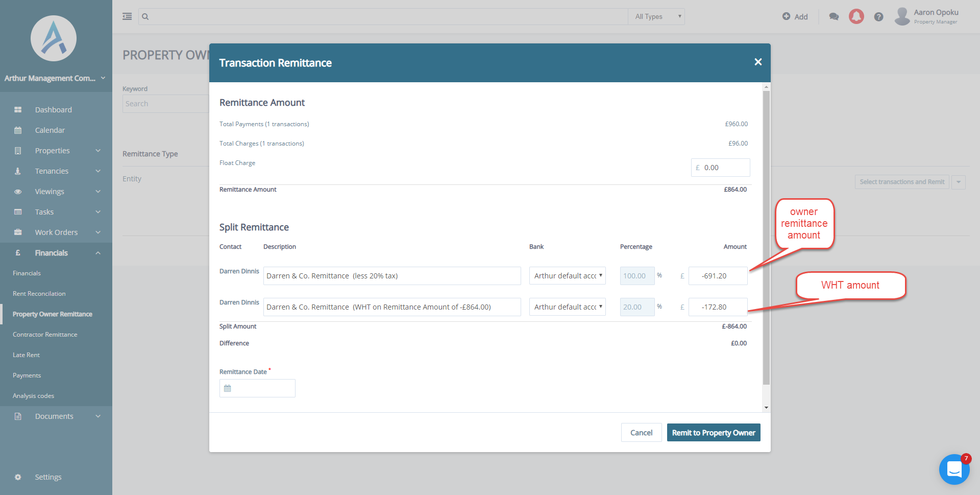980x495 pixels.
Task: Click the scrollbar up arrow
Action: [766, 87]
